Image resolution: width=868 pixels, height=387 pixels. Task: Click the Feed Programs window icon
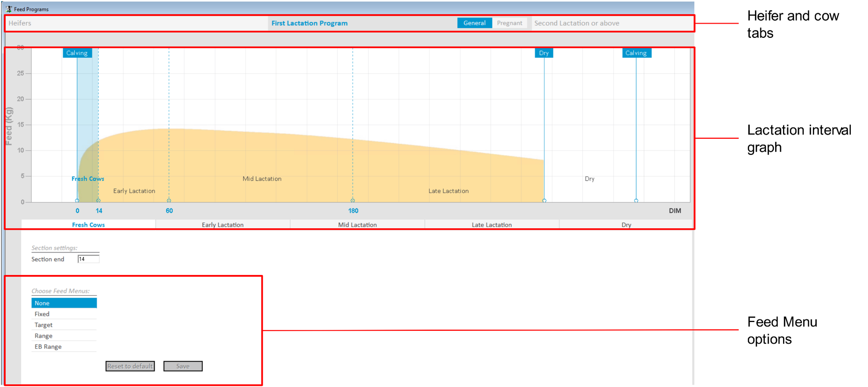click(9, 9)
